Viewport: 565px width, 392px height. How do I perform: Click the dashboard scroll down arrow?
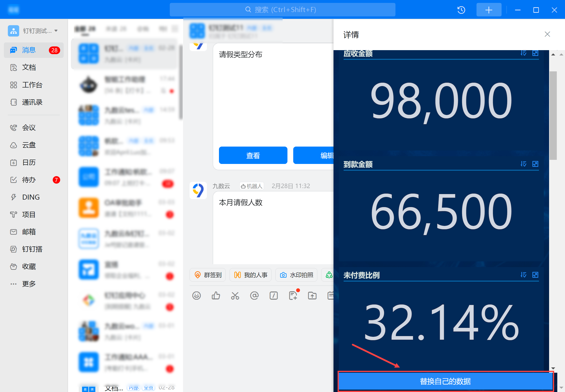pyautogui.click(x=553, y=368)
